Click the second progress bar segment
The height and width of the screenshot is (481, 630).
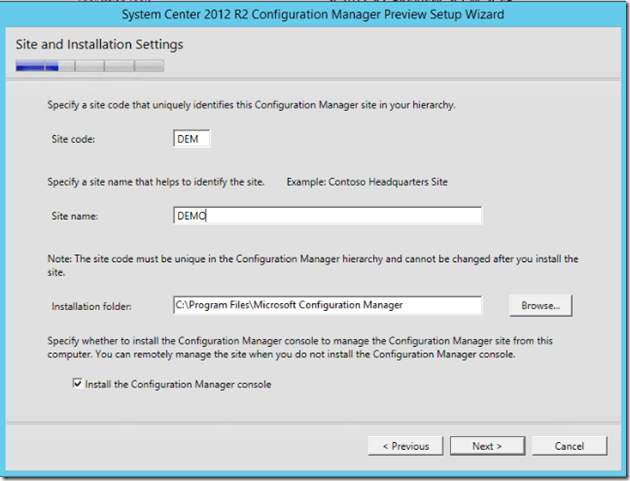coord(59,67)
